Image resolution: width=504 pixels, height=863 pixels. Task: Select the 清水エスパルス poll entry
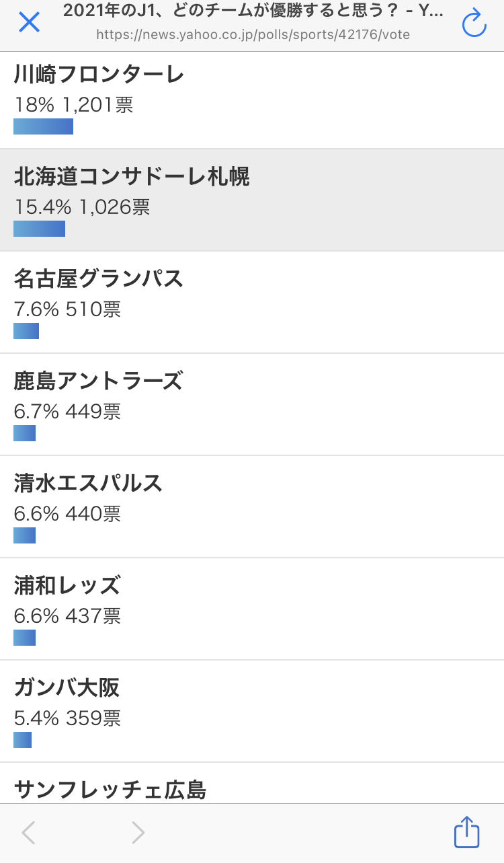(252, 506)
